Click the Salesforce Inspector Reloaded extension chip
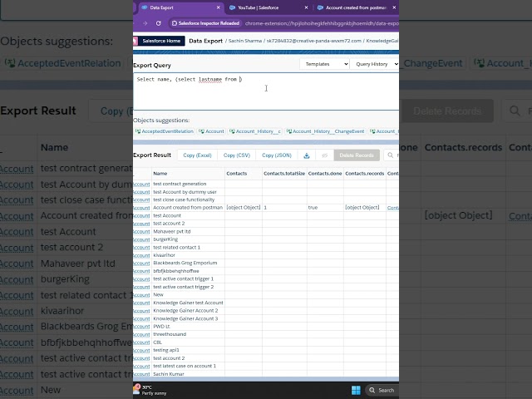This screenshot has width=532, height=399. (x=205, y=23)
